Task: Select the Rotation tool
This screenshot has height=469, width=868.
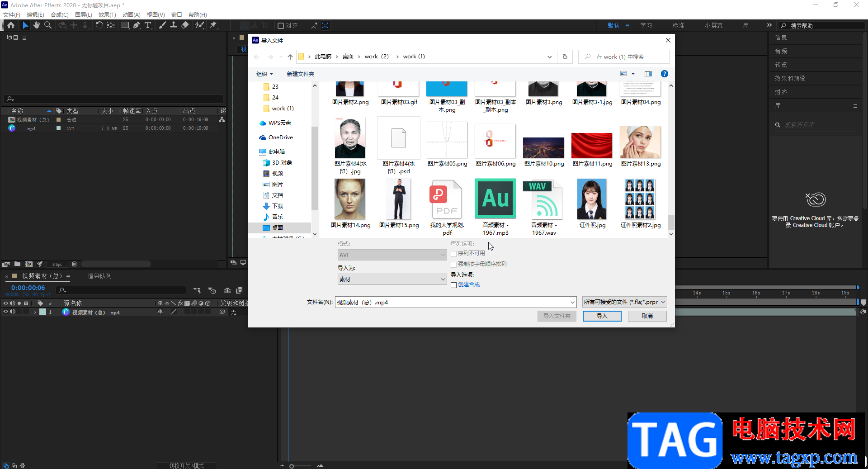Action: pos(99,25)
